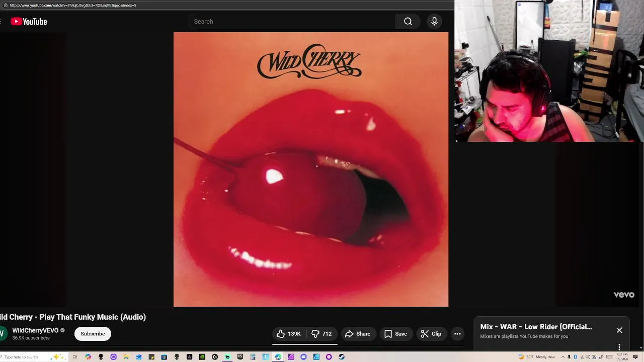644x362 pixels.
Task: Open Calculator on the taskbar
Action: click(253, 357)
